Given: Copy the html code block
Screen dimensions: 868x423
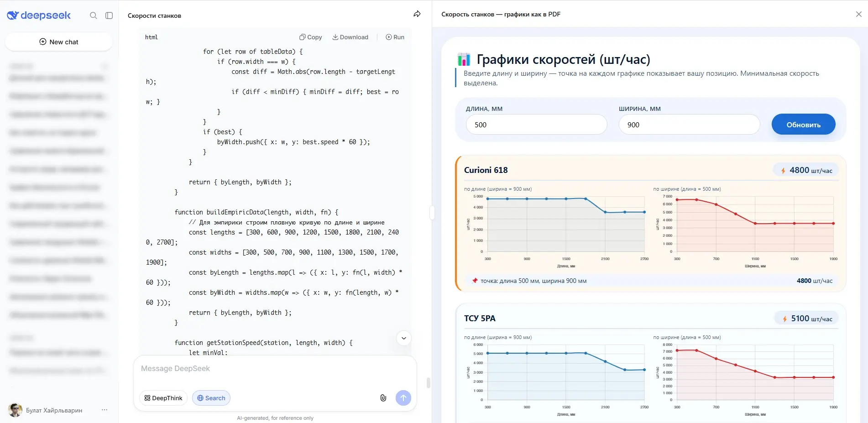Looking at the screenshot, I should pyautogui.click(x=310, y=37).
